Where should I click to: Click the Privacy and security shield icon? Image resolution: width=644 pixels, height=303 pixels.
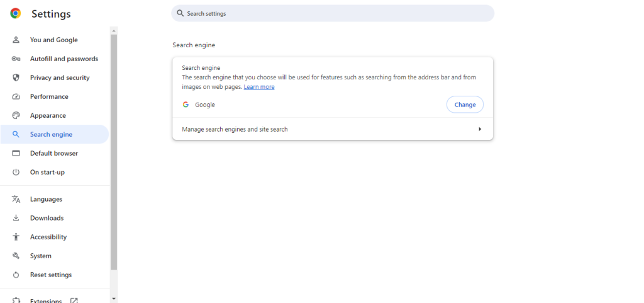[16, 77]
